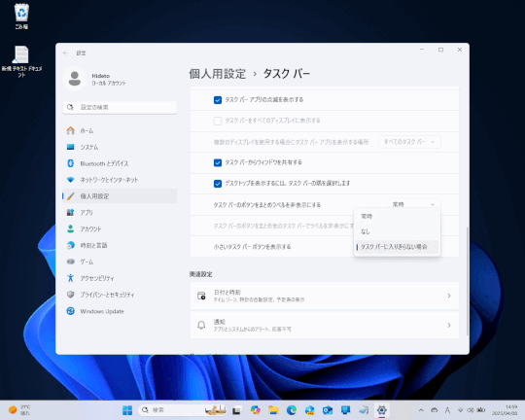Show hidden tray icons chevron
525x420 pixels.
pyautogui.click(x=421, y=410)
